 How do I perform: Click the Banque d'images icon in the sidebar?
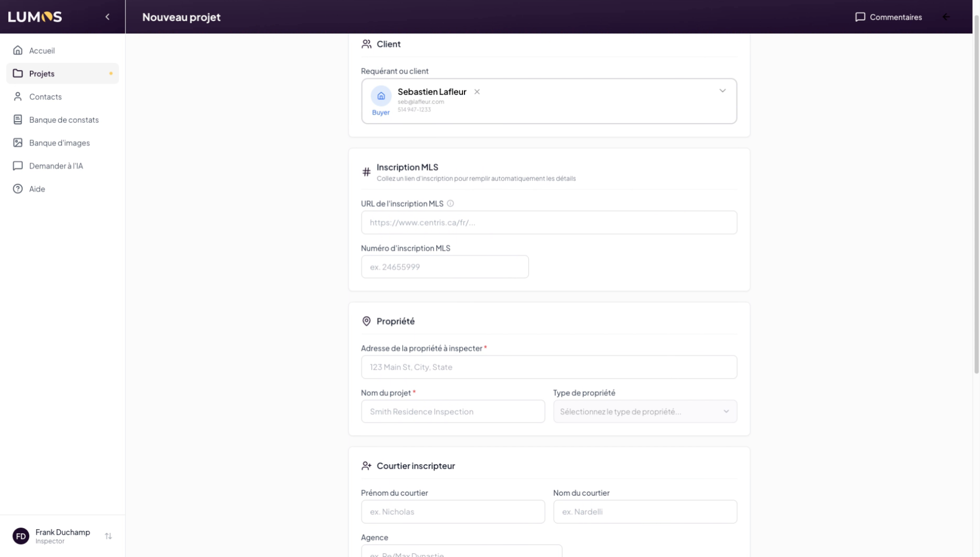pyautogui.click(x=18, y=143)
